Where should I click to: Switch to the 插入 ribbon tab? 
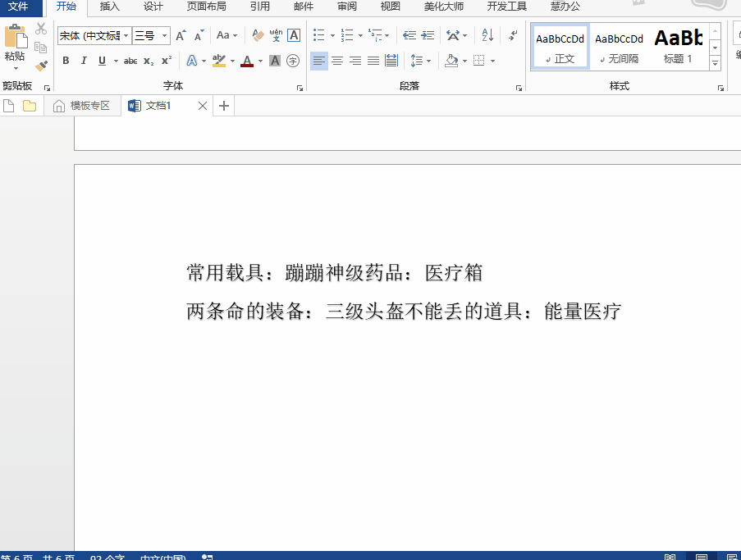point(110,7)
